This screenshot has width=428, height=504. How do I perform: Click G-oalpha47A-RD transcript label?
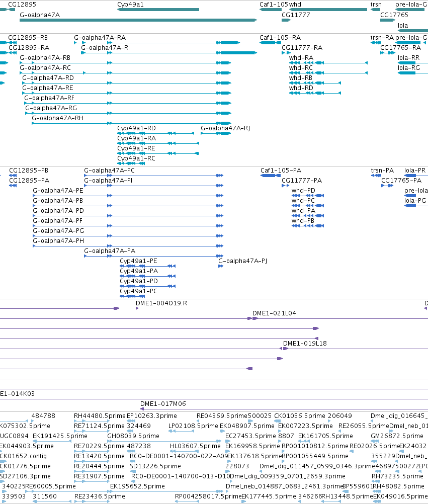(48, 78)
